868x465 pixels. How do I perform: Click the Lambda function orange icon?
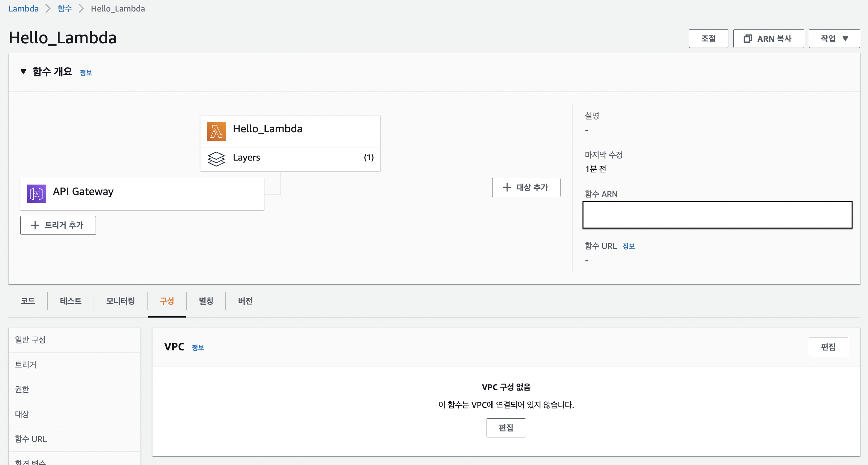pyautogui.click(x=216, y=131)
